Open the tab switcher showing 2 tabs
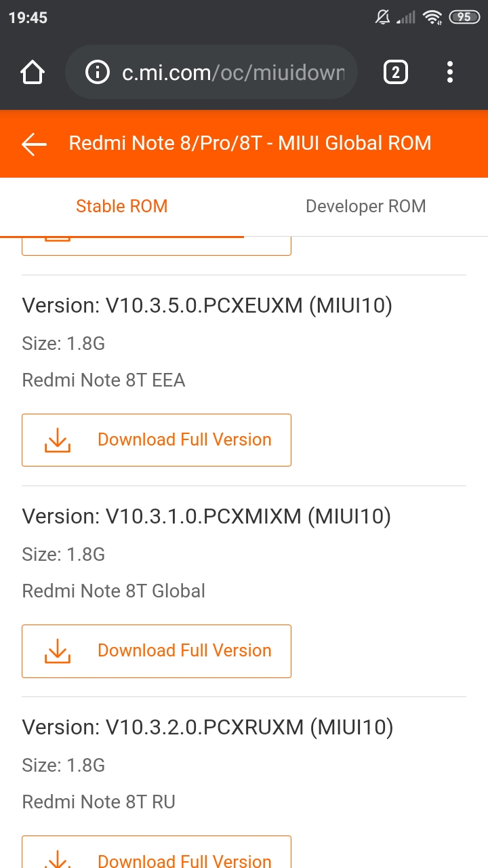 [396, 73]
